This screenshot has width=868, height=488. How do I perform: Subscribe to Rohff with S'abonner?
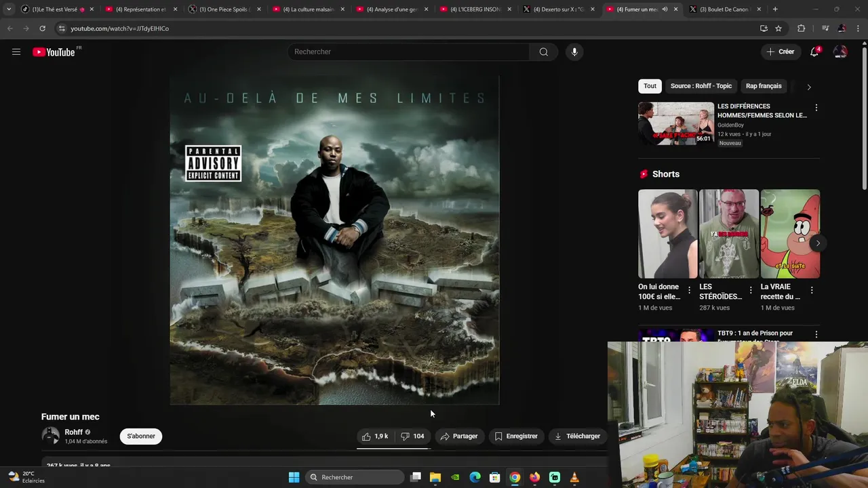141,436
